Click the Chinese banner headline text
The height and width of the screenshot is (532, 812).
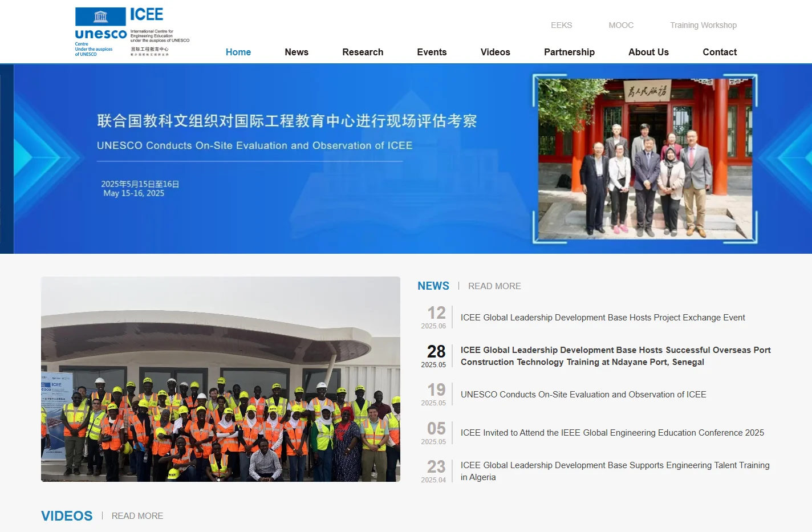(287, 121)
